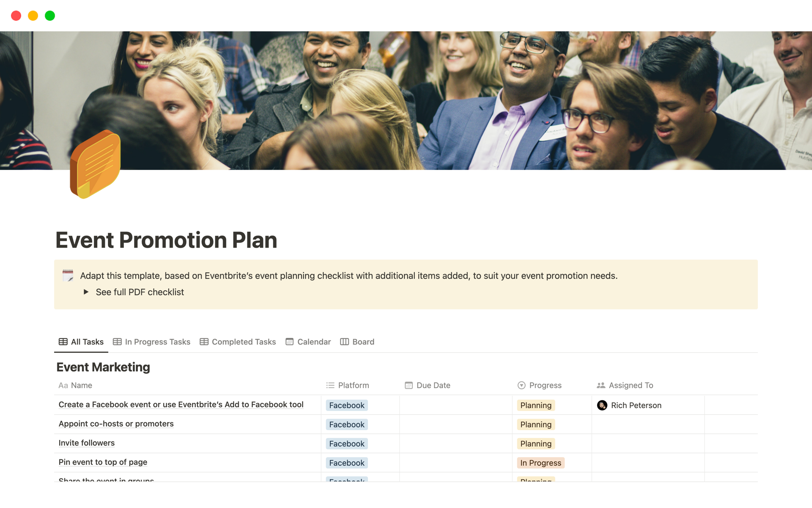812x508 pixels.
Task: Click the Event Promotion Plan page title
Action: pos(166,240)
